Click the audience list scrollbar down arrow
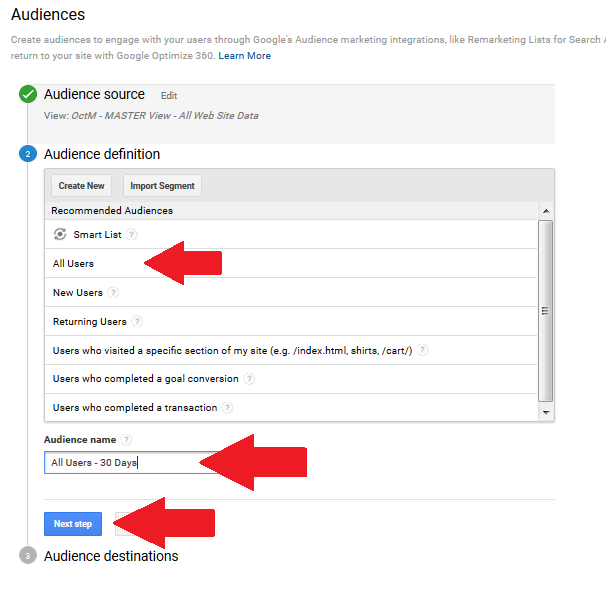606x589 pixels. click(546, 412)
